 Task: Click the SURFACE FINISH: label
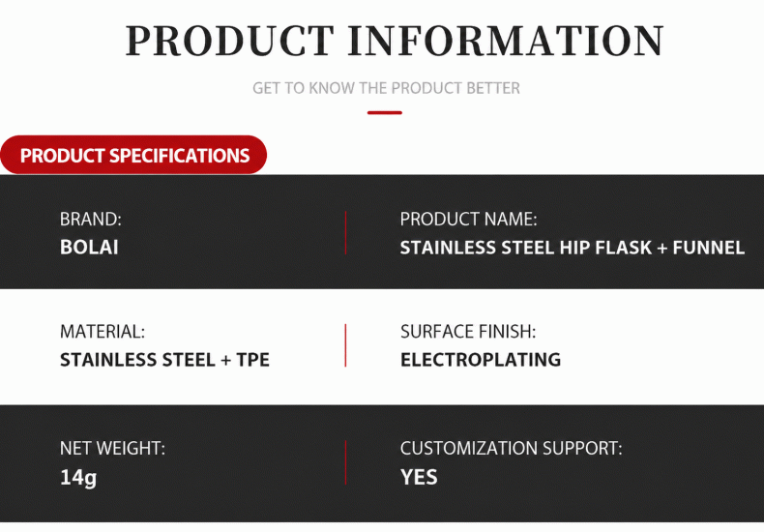point(468,332)
